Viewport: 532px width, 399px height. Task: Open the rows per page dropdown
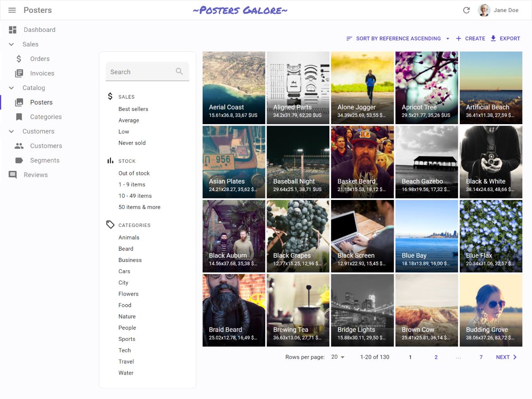(338, 357)
